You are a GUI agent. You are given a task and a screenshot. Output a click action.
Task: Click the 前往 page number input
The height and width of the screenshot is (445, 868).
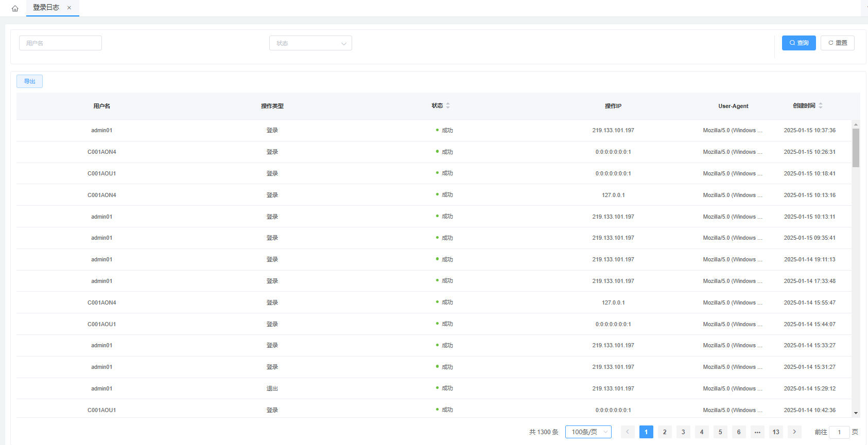839,432
